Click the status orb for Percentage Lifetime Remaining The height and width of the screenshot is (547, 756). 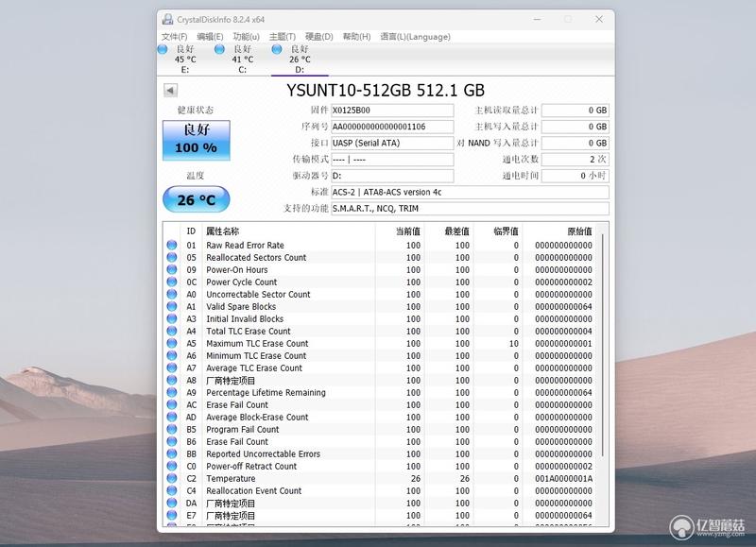click(x=172, y=392)
